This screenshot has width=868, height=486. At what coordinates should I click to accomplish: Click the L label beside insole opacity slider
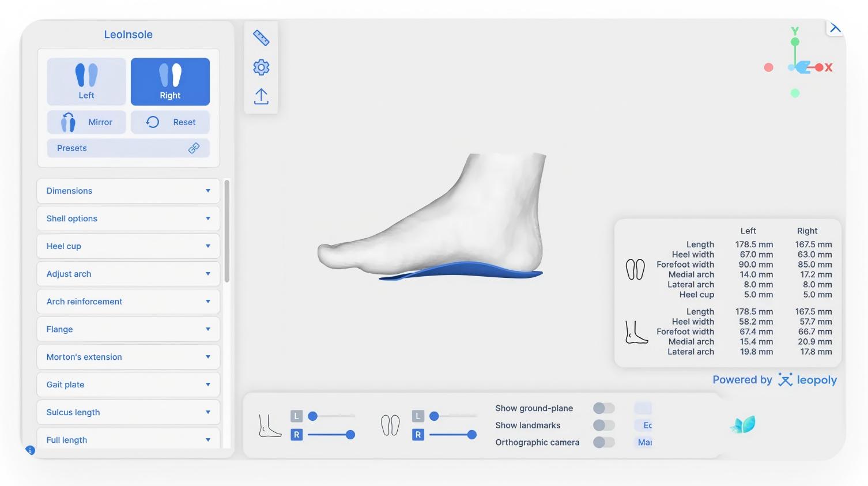[418, 416]
